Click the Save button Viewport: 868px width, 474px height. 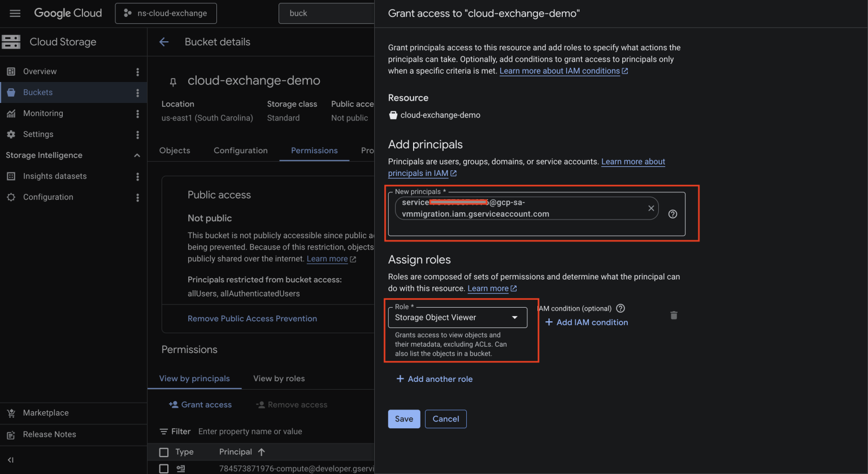(404, 419)
